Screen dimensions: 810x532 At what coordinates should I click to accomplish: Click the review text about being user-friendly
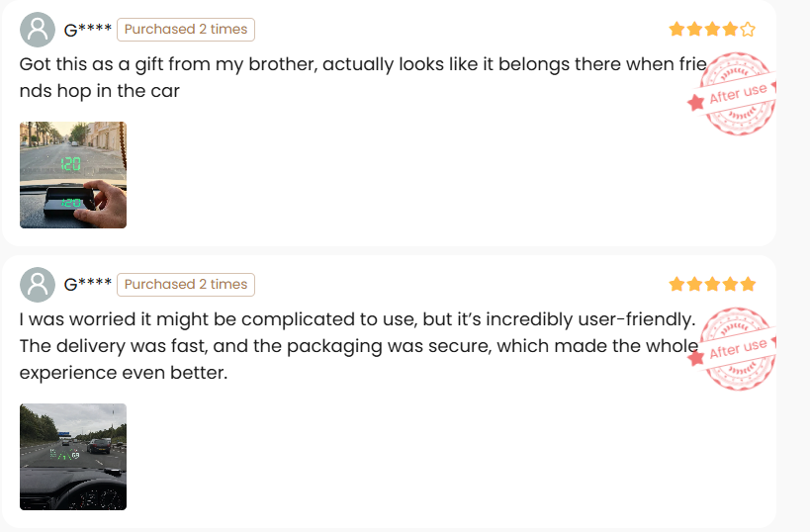click(x=359, y=345)
